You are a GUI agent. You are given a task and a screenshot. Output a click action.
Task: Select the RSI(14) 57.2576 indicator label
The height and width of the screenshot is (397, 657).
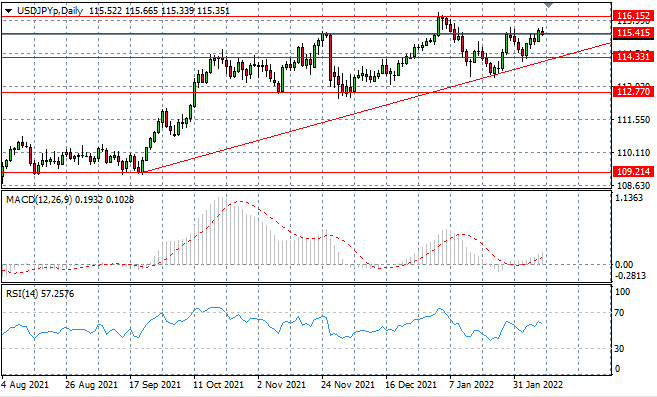coord(40,294)
